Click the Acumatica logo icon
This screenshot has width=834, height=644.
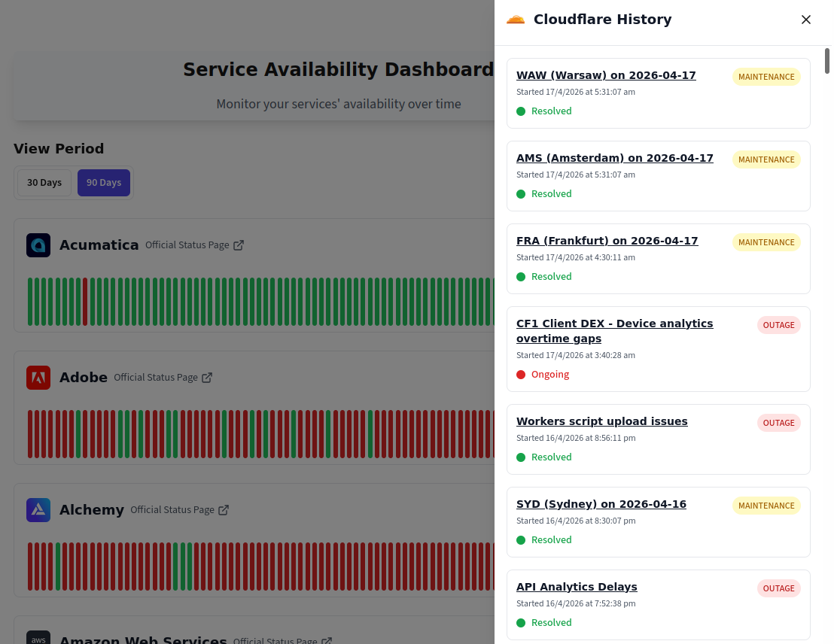click(38, 245)
